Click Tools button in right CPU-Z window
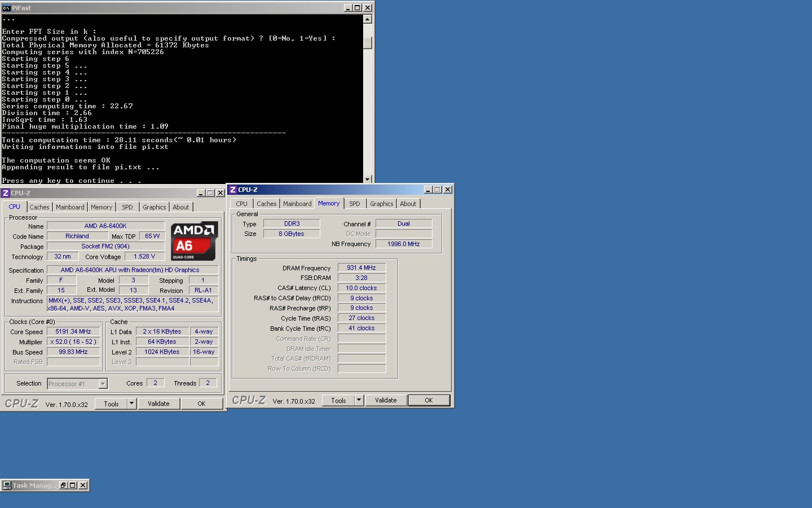 pyautogui.click(x=338, y=400)
